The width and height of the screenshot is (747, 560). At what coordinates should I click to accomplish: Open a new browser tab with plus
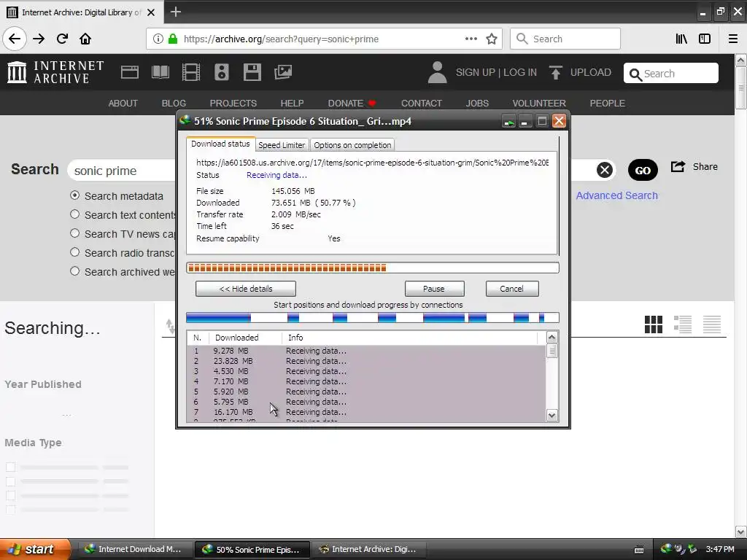[x=175, y=12]
